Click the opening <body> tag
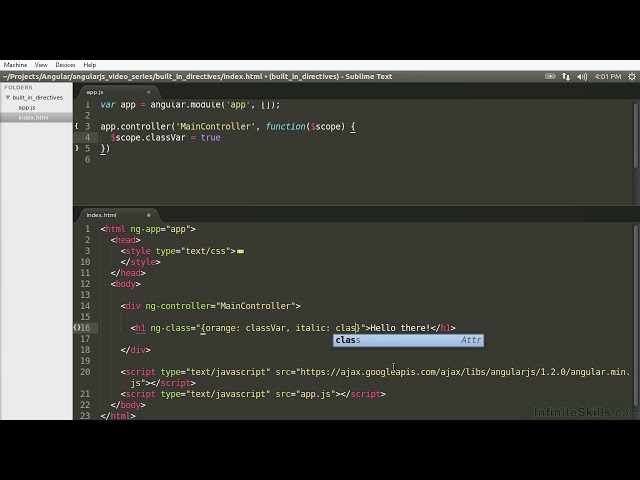This screenshot has height=480, width=640. [x=125, y=284]
